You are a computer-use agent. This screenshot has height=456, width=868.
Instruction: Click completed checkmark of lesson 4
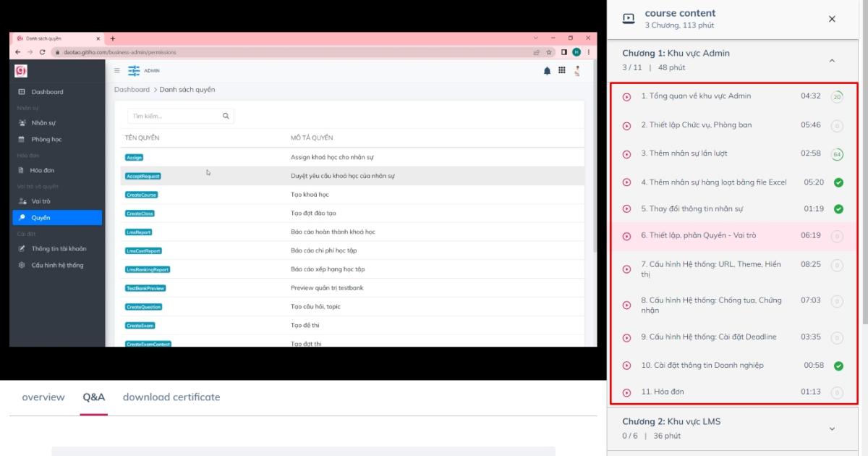point(838,182)
